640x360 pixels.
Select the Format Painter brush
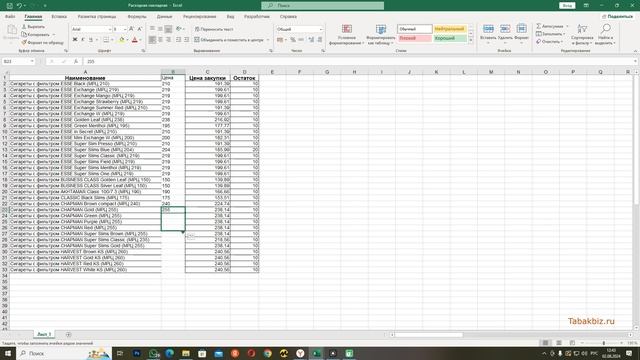42,42
